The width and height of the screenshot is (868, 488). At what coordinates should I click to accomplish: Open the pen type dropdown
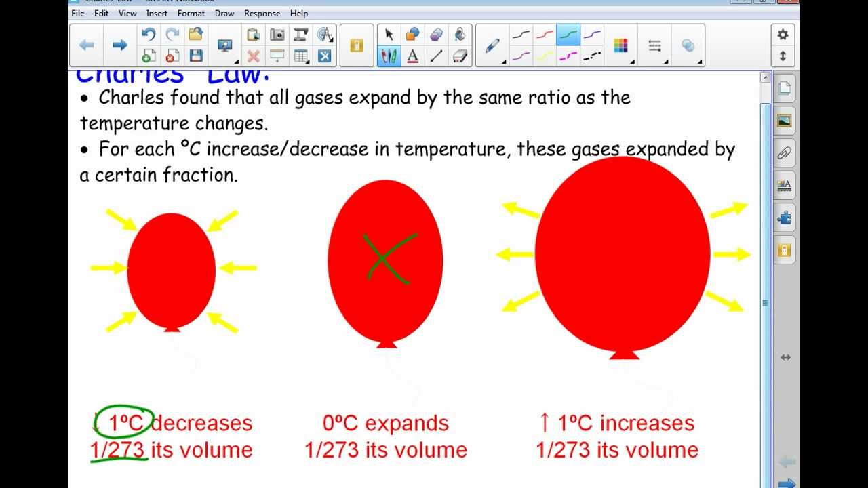click(493, 46)
